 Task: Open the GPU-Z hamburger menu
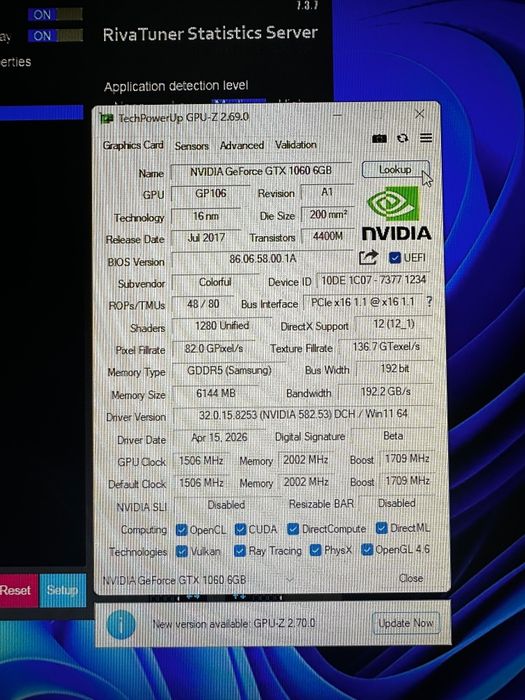(x=426, y=138)
